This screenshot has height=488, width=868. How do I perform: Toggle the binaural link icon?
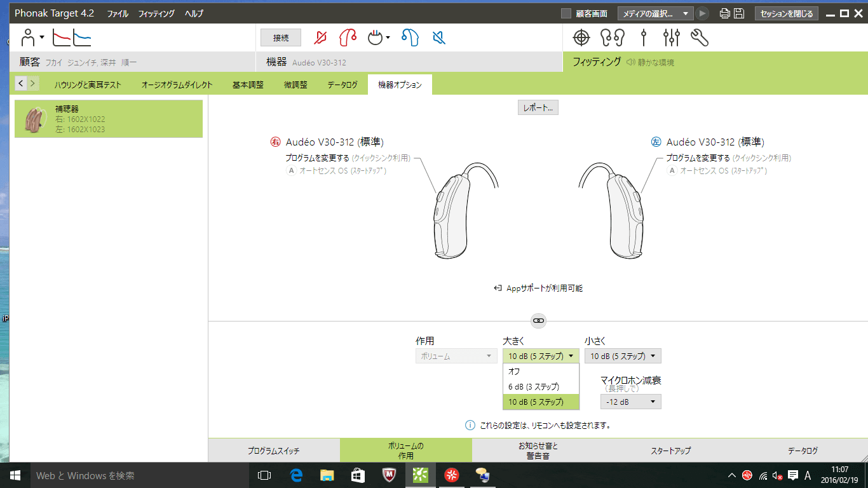538,321
